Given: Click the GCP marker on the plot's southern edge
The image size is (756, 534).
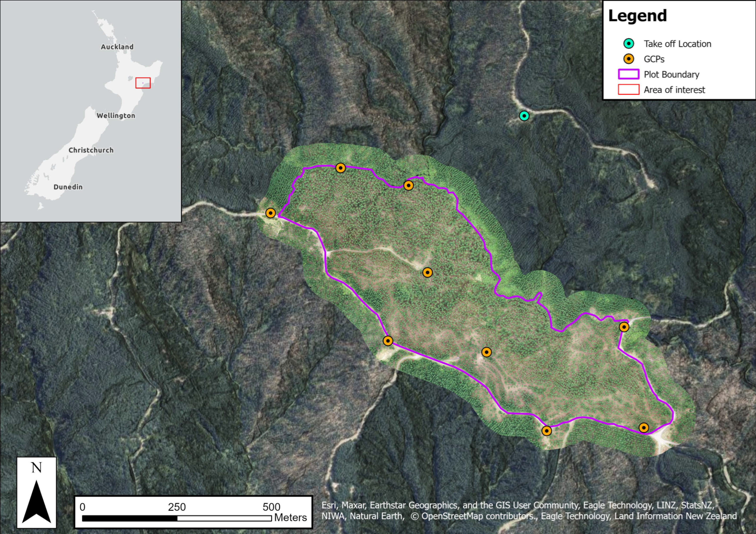Looking at the screenshot, I should [x=547, y=431].
